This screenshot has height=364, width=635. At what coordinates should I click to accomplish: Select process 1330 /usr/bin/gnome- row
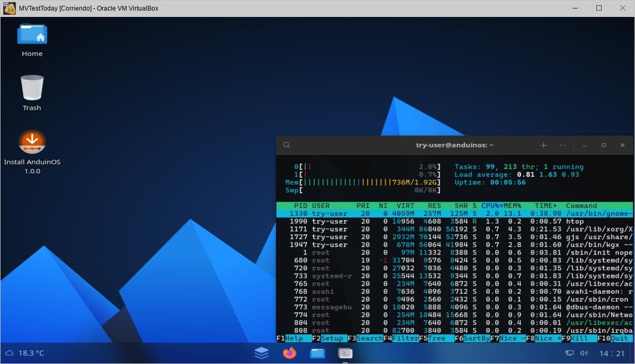pyautogui.click(x=455, y=214)
